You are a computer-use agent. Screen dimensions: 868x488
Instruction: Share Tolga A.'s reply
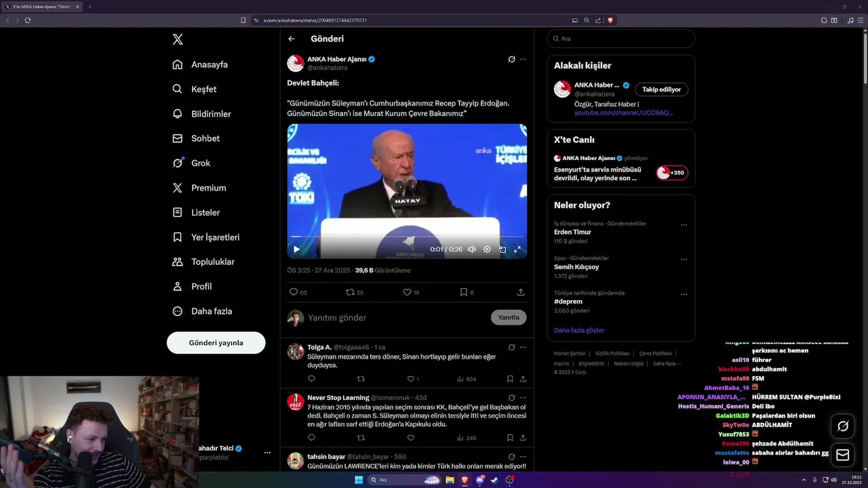click(523, 379)
